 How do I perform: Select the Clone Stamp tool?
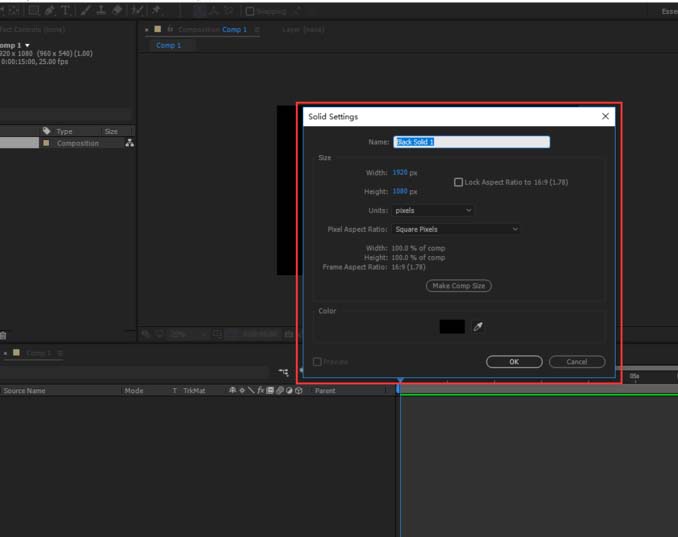(x=102, y=11)
